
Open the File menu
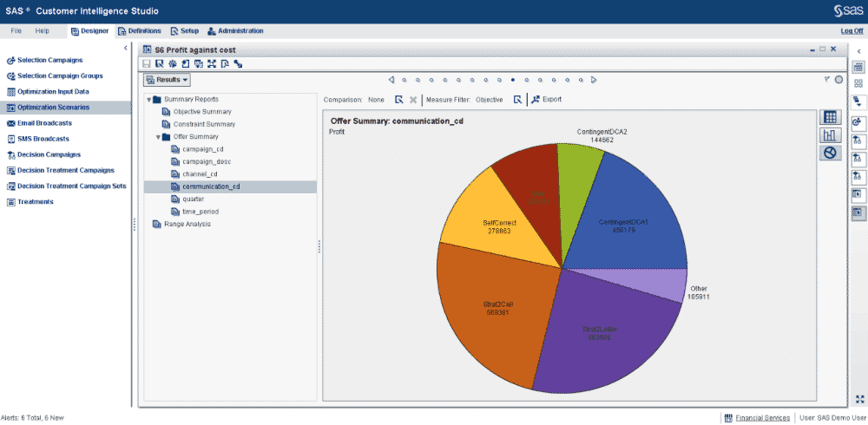pyautogui.click(x=16, y=31)
